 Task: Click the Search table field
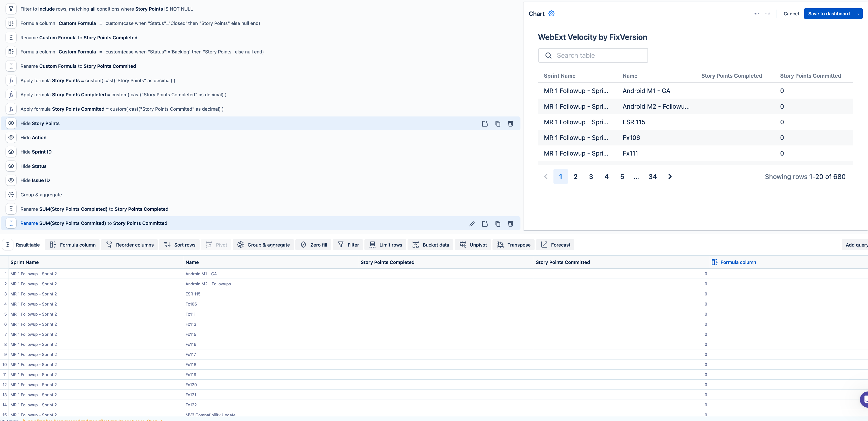[x=593, y=55]
